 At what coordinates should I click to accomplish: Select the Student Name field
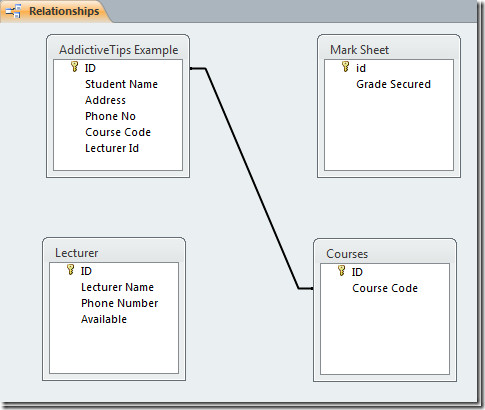(121, 84)
